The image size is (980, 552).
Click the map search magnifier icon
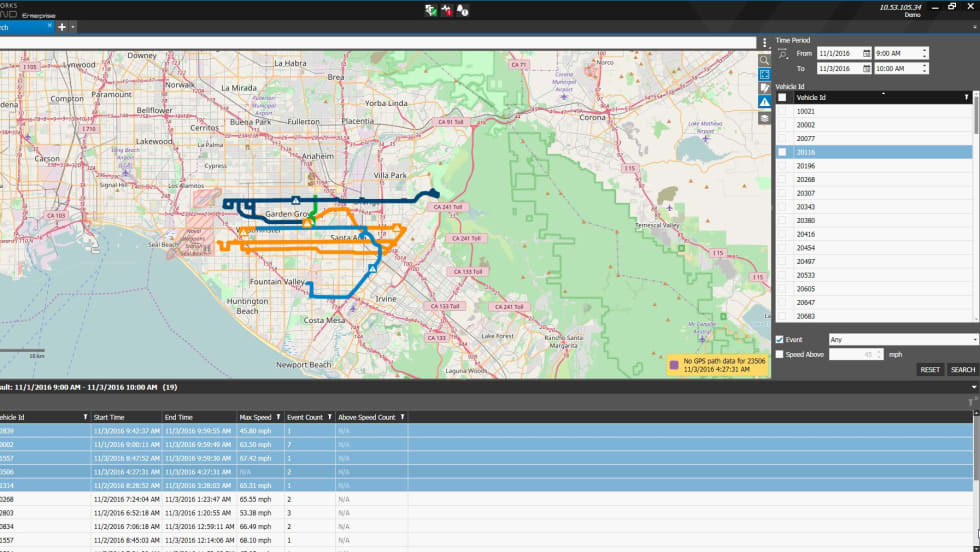[x=764, y=60]
